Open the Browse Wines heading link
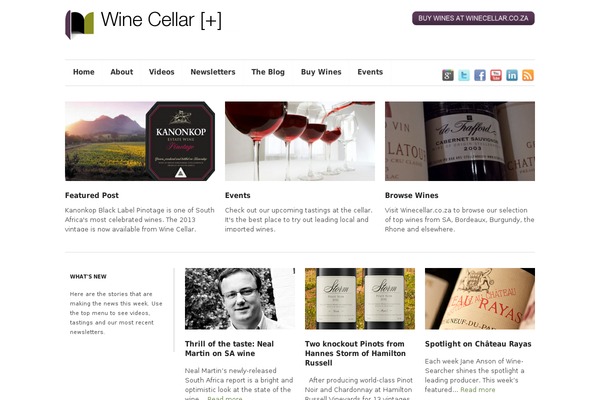The height and width of the screenshot is (400, 600). click(411, 195)
